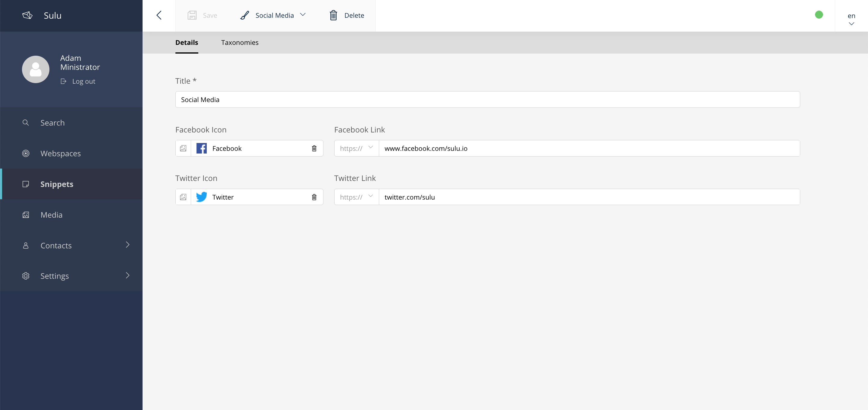Click the Adam Ministrator avatar
The image size is (868, 410).
click(36, 69)
